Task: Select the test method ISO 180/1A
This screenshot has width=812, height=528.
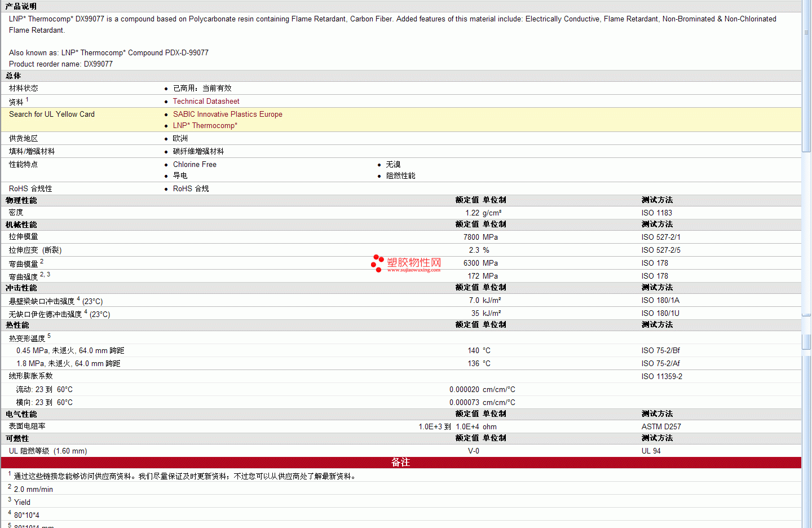Action: [660, 301]
